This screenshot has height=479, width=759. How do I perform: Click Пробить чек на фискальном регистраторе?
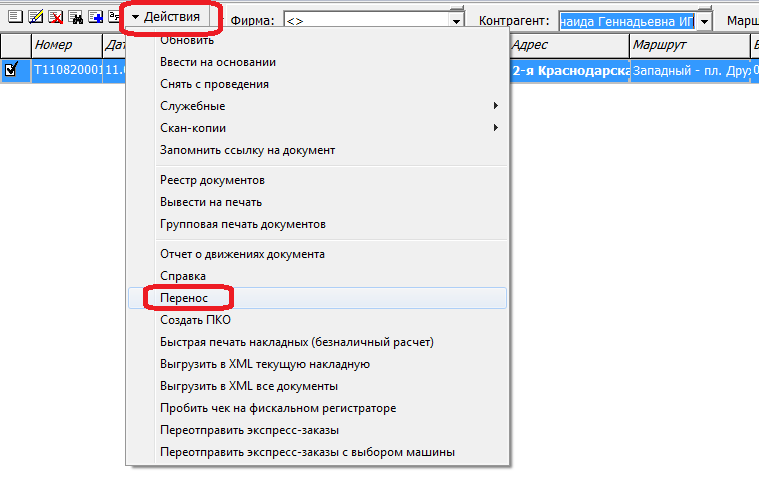pos(278,408)
